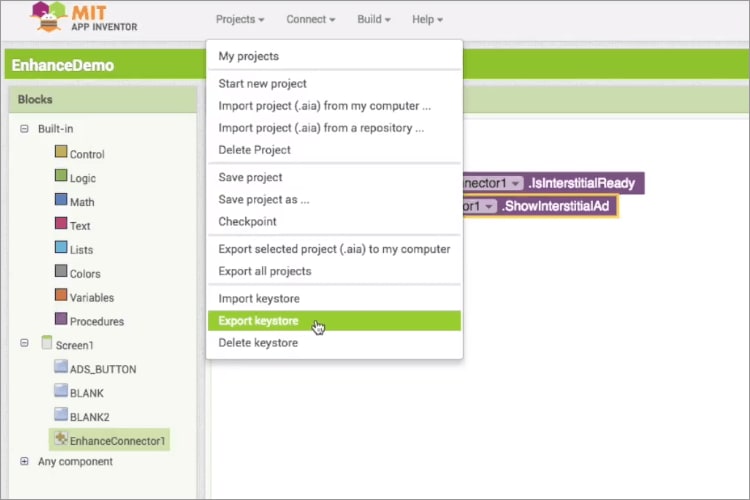The image size is (750, 500).
Task: Click the Any component label
Action: 76,462
